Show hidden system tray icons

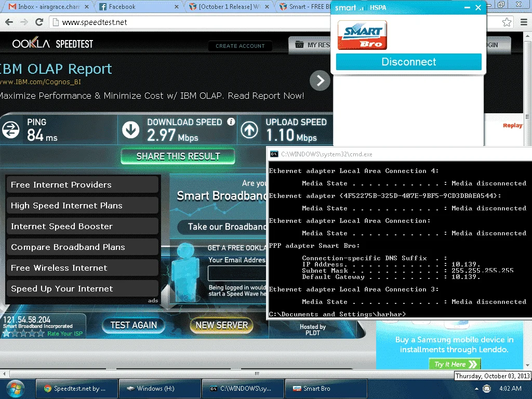[476, 389]
